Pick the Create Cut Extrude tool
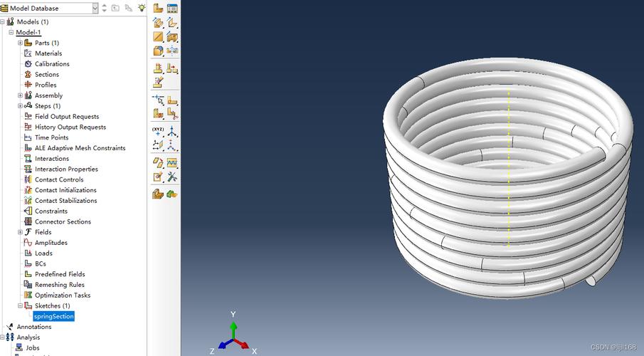Viewport: 644px width, 356px height. click(172, 36)
